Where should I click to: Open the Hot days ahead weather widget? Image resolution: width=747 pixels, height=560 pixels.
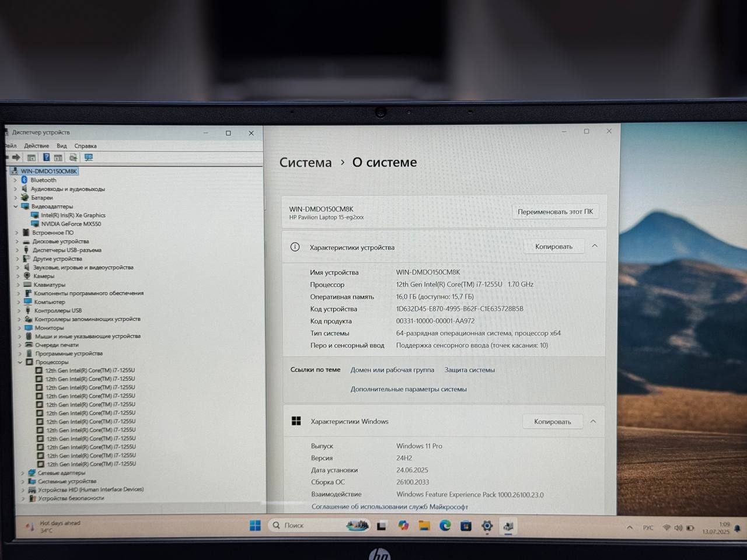pos(54,527)
